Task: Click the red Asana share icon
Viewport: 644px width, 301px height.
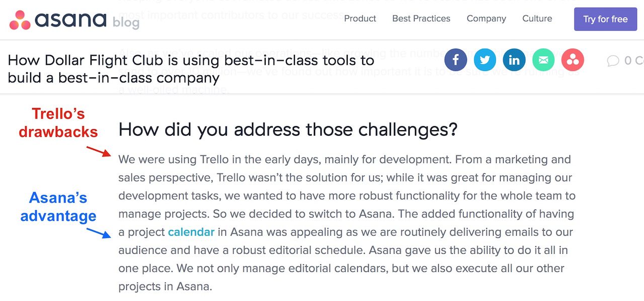Action: coord(573,60)
